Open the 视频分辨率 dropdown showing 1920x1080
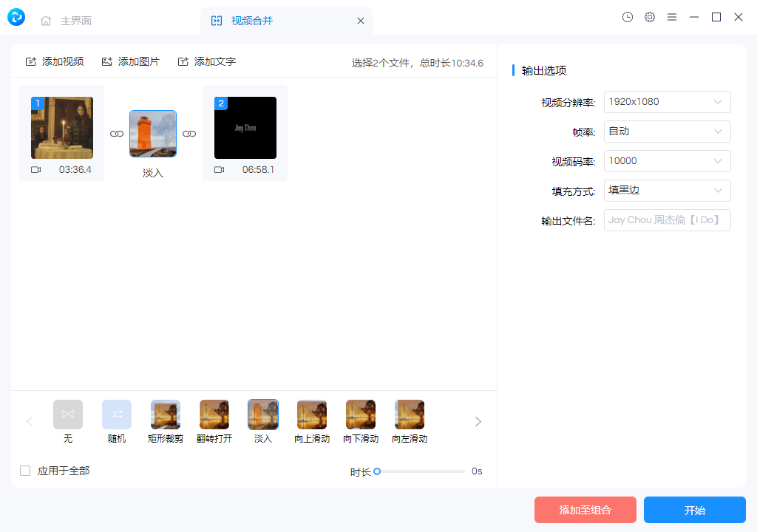757x532 pixels. pyautogui.click(x=667, y=102)
